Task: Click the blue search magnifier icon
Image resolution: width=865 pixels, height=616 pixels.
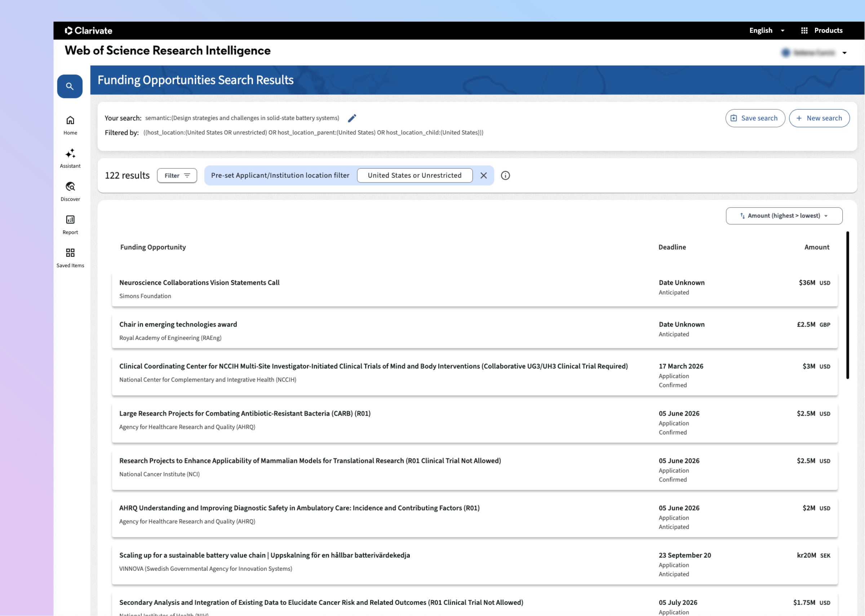Action: coord(70,87)
